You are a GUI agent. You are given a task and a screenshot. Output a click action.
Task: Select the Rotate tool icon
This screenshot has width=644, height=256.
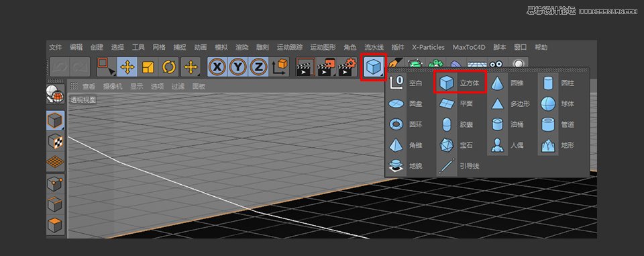169,67
